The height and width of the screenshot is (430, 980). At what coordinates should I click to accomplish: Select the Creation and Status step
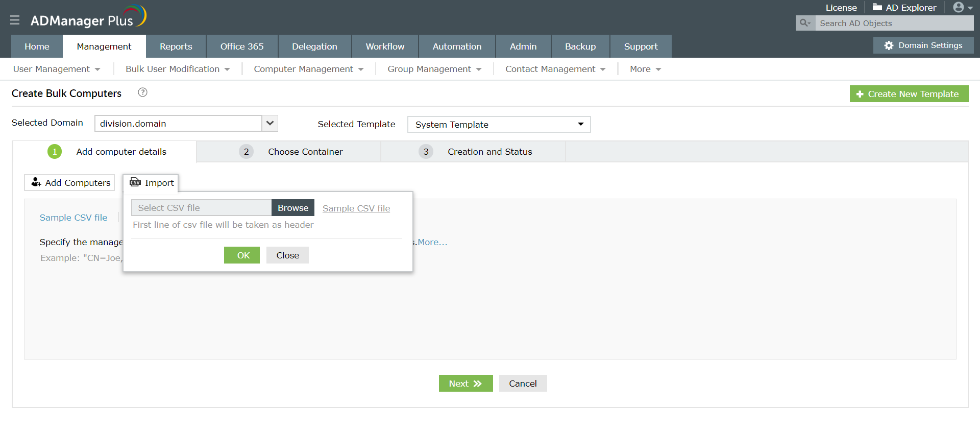(x=473, y=152)
